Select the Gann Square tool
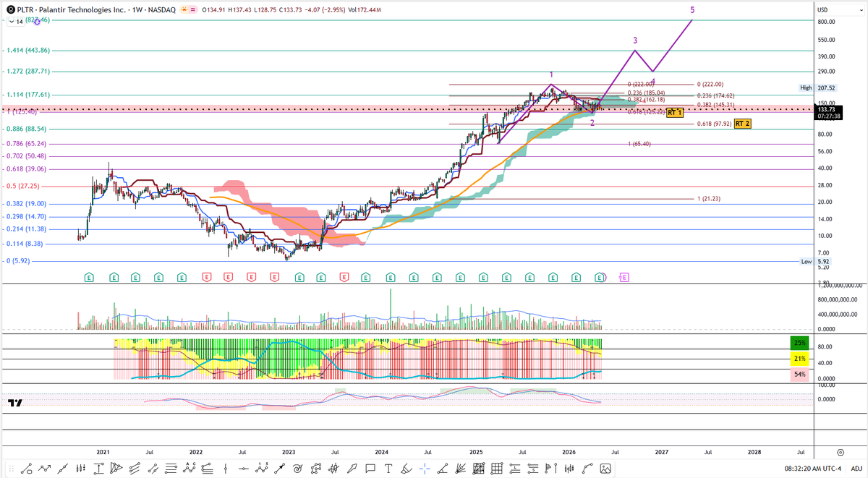 tap(479, 469)
